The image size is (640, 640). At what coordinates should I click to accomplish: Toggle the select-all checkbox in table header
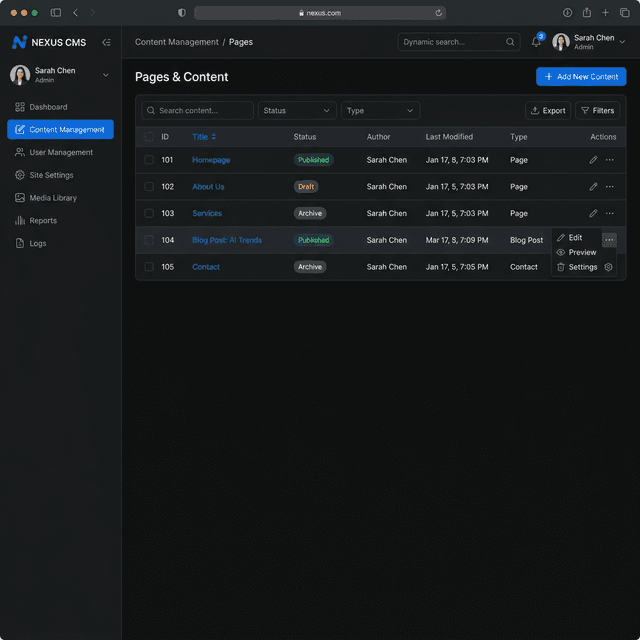pyautogui.click(x=149, y=137)
